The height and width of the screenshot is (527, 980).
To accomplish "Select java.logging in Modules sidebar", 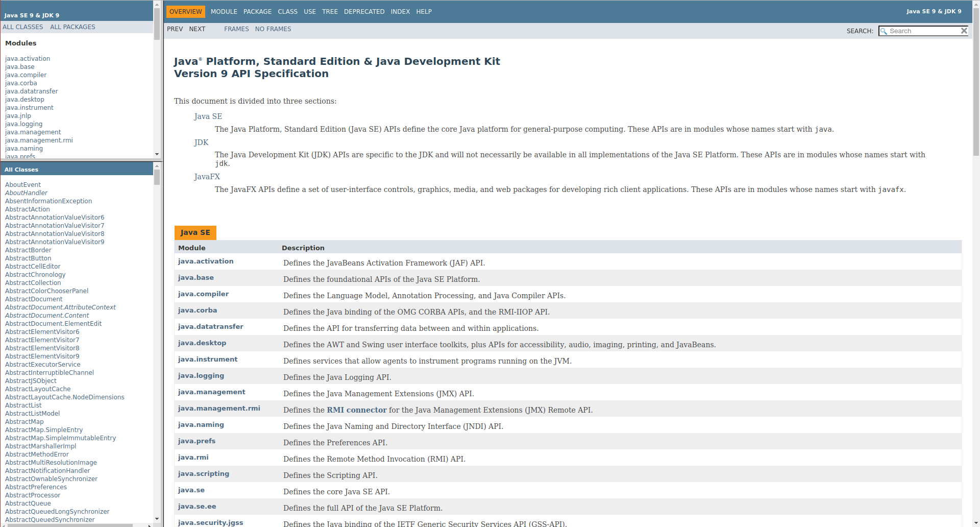I will pos(23,124).
